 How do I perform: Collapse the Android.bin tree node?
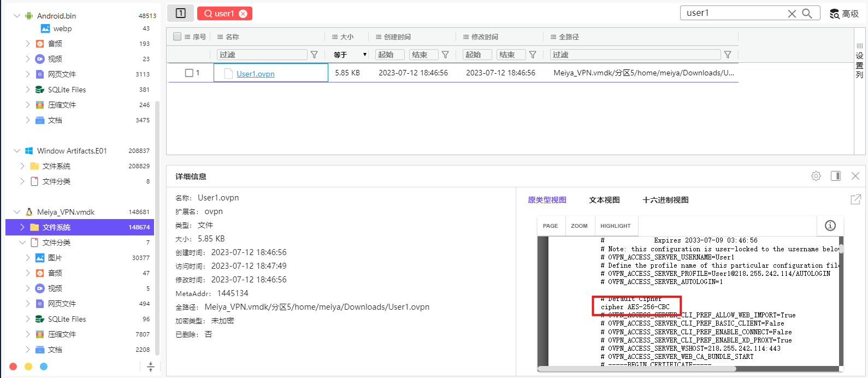[x=17, y=16]
